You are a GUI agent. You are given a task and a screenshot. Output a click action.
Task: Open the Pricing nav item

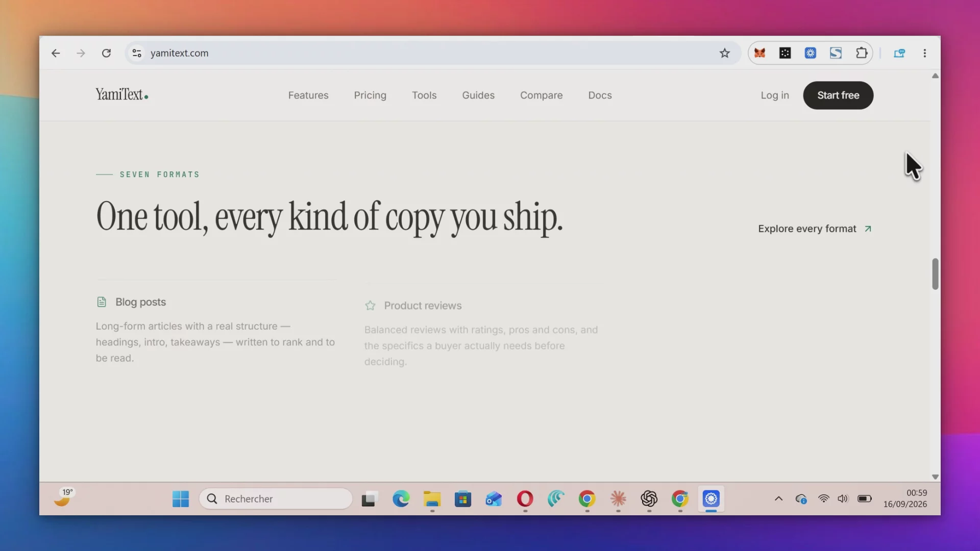370,95
